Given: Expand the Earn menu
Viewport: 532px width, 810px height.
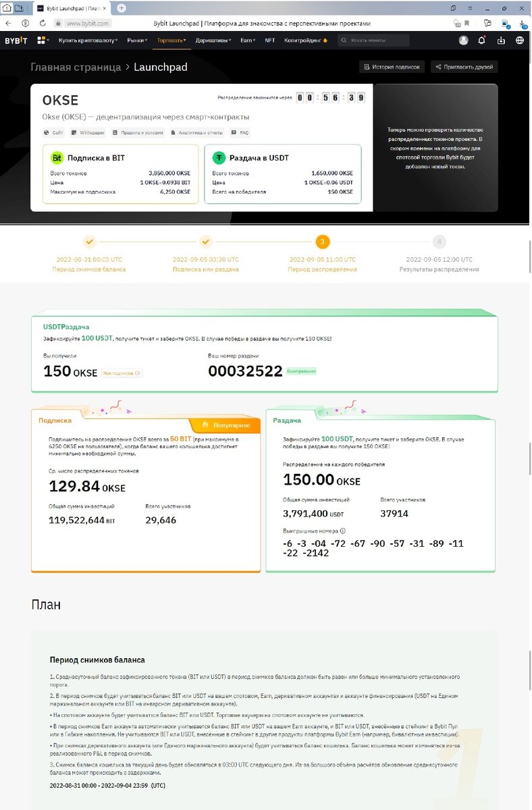Looking at the screenshot, I should point(248,40).
